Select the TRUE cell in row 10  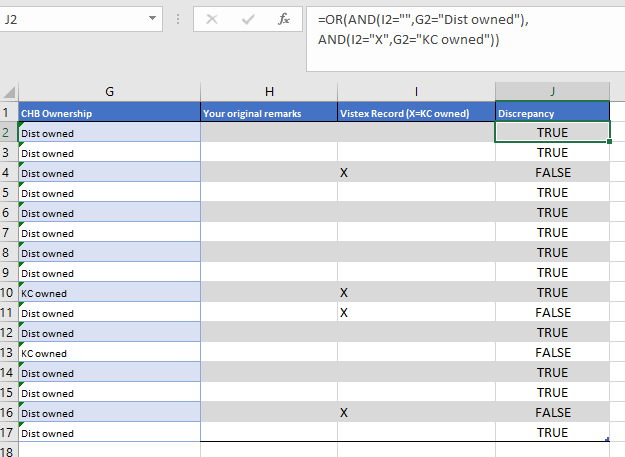point(552,292)
